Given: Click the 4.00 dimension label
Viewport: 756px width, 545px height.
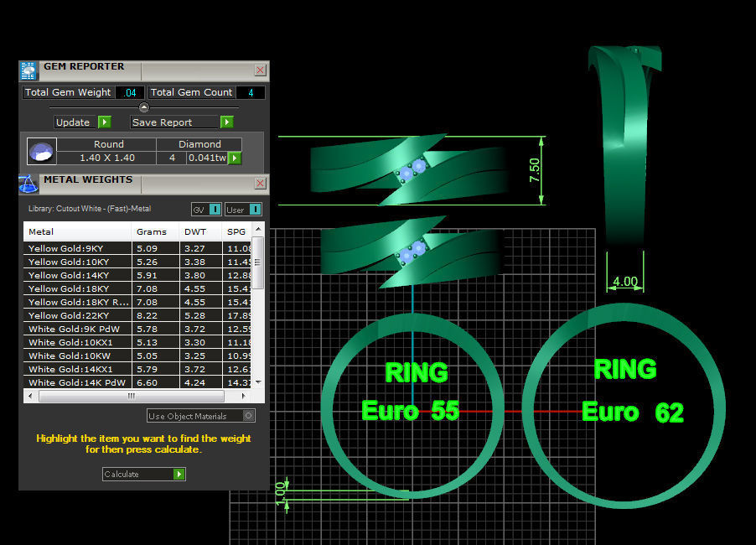Looking at the screenshot, I should (x=625, y=282).
